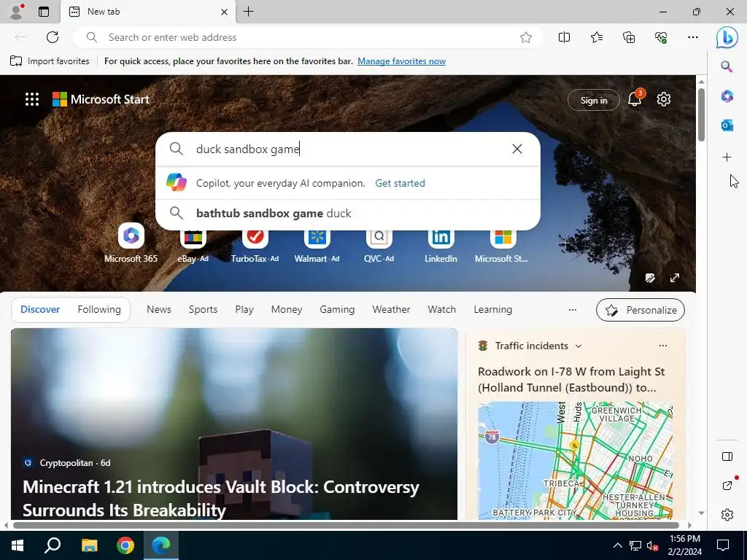Click the horizontal page scrollbar

[346, 525]
